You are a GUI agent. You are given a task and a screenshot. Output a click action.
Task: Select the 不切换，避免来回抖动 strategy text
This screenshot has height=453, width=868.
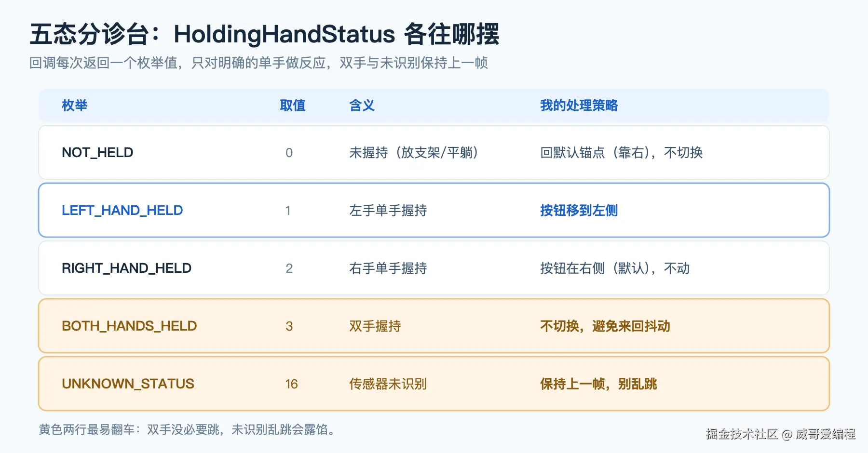(x=605, y=326)
